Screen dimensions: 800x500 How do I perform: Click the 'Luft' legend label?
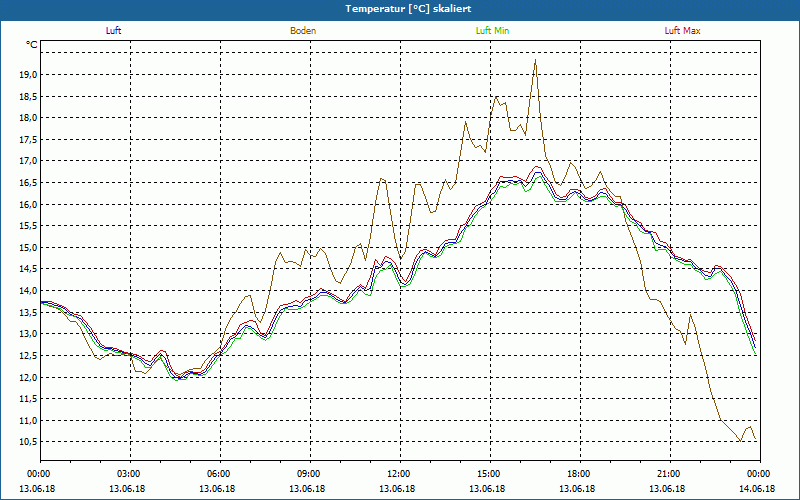point(113,31)
